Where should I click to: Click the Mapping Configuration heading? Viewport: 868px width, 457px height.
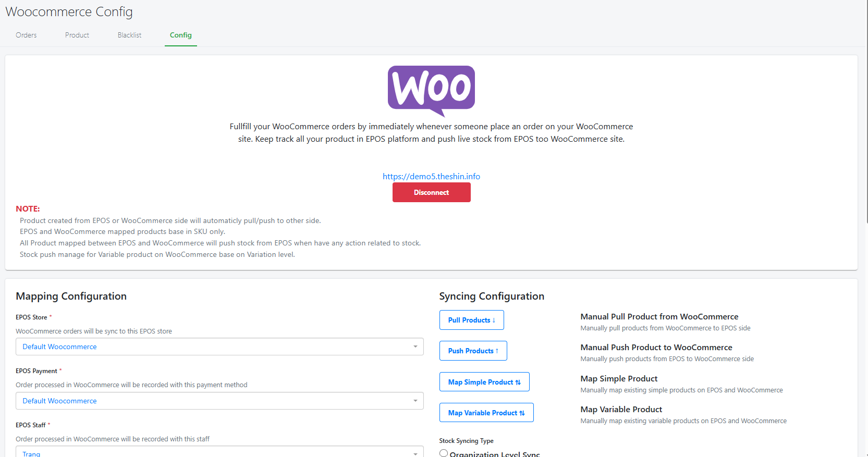[x=71, y=296]
